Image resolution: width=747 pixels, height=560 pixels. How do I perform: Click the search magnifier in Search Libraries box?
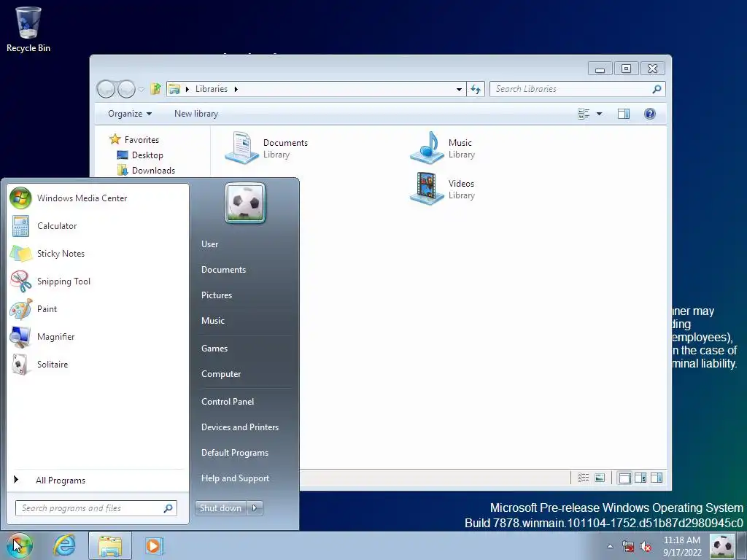657,88
